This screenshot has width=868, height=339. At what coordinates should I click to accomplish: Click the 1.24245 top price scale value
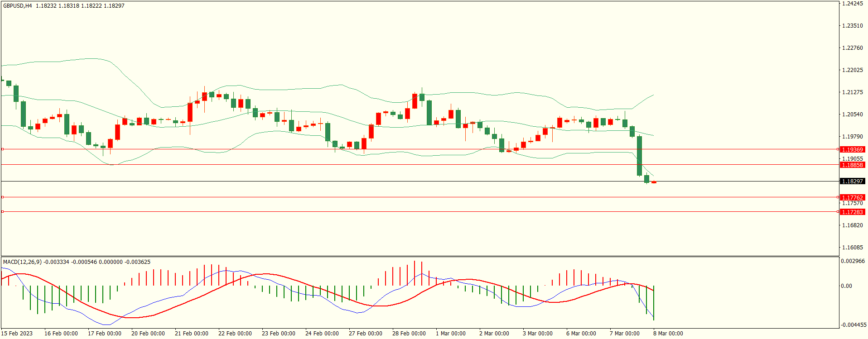coord(852,4)
